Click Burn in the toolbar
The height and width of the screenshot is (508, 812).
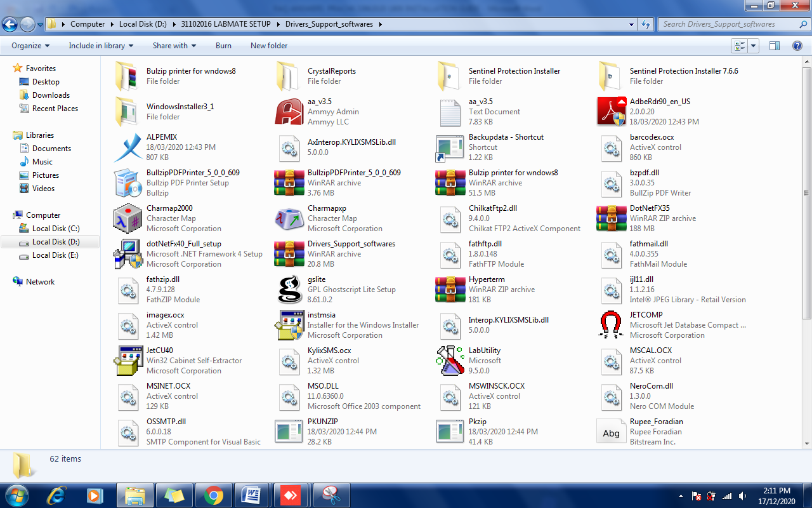pos(223,46)
